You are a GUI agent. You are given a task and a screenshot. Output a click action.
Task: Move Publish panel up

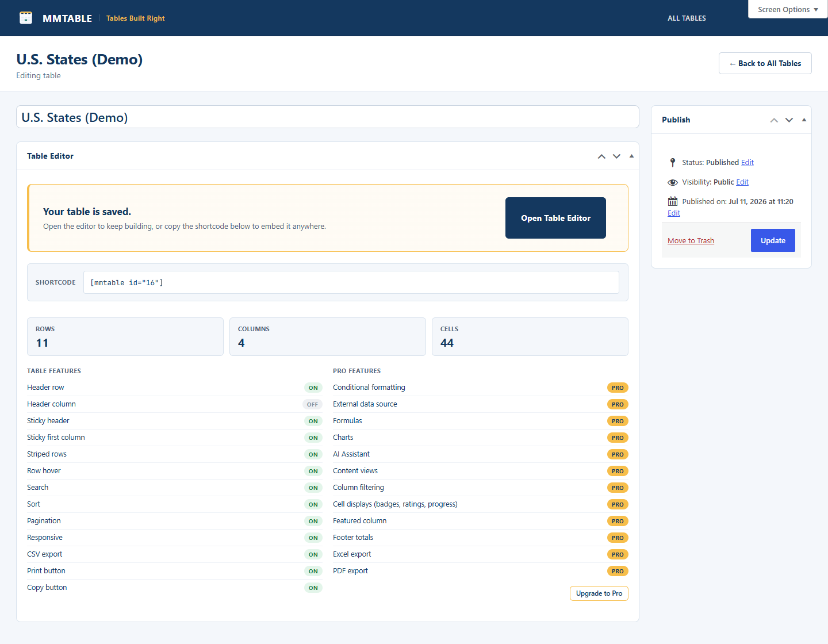pyautogui.click(x=774, y=120)
